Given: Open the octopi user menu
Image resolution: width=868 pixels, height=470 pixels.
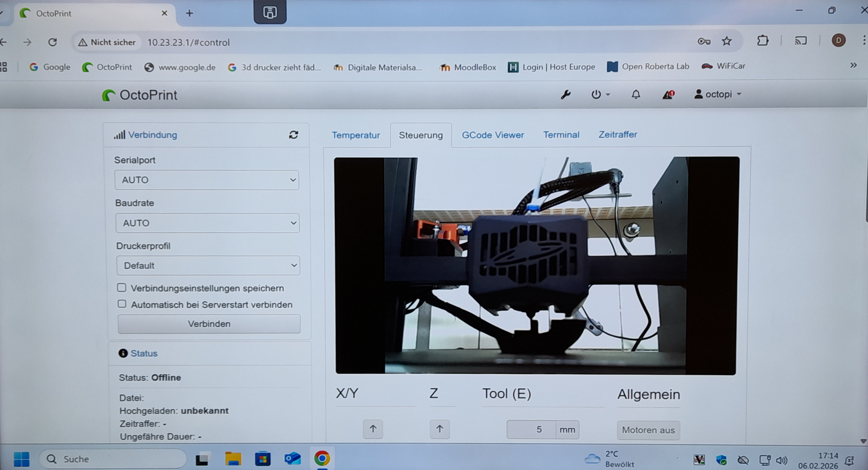Looking at the screenshot, I should point(718,94).
